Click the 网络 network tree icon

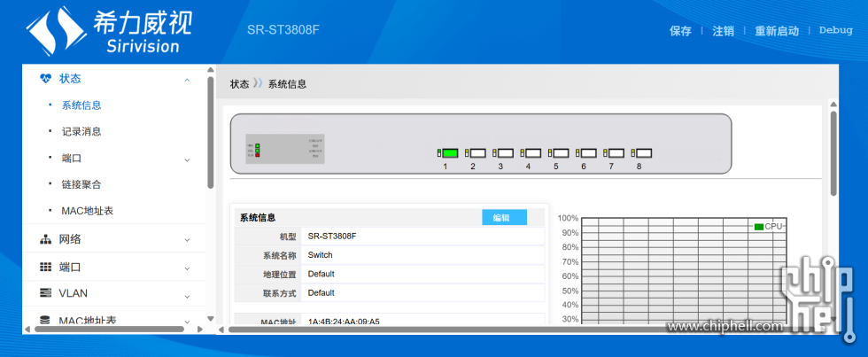[46, 239]
